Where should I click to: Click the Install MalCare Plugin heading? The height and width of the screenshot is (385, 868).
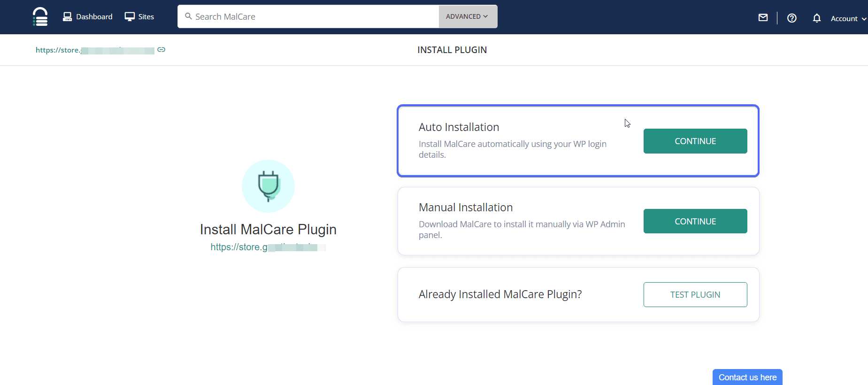pos(268,229)
